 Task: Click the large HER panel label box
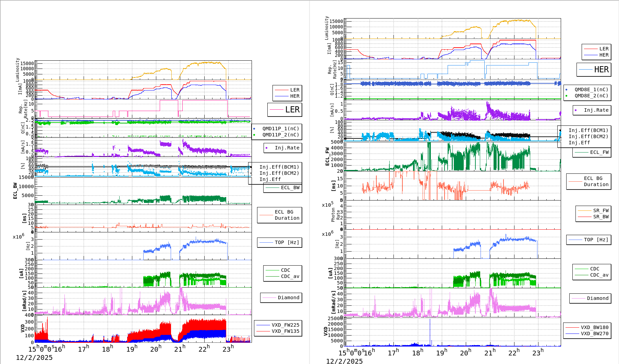click(594, 70)
